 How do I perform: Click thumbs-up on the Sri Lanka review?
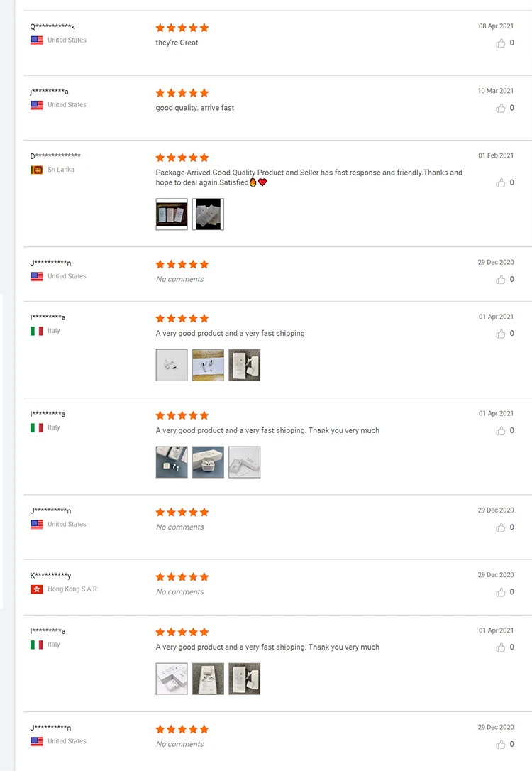(501, 182)
